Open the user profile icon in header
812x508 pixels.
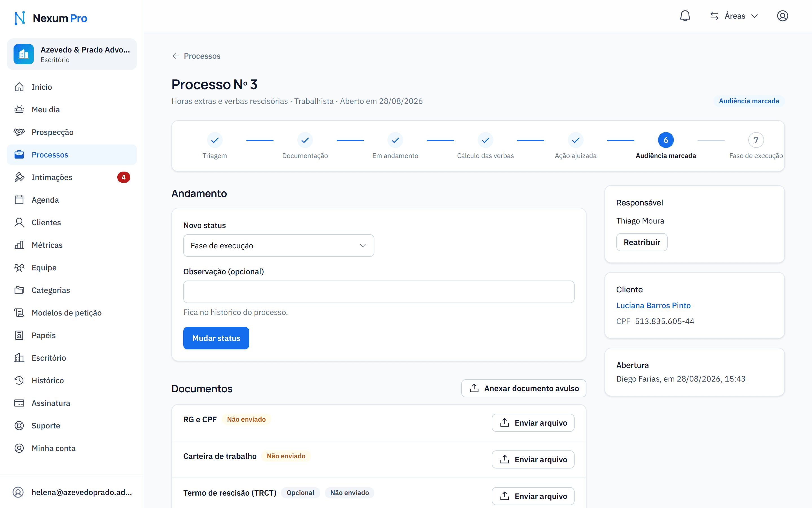coord(782,16)
